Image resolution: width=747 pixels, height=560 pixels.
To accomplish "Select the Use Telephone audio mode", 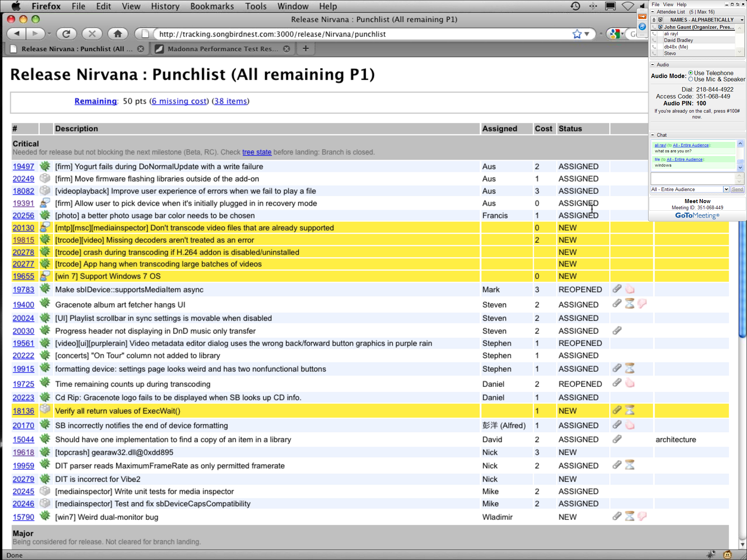I will 690,73.
